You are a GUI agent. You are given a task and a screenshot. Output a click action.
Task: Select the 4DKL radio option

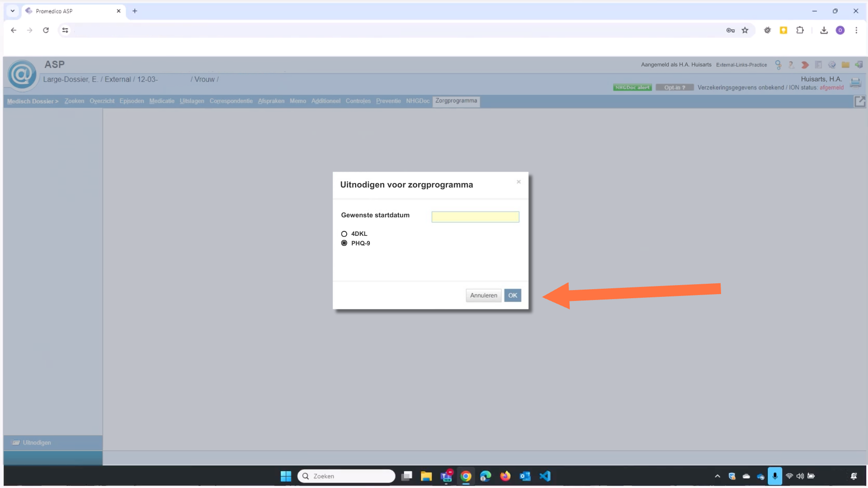tap(344, 234)
